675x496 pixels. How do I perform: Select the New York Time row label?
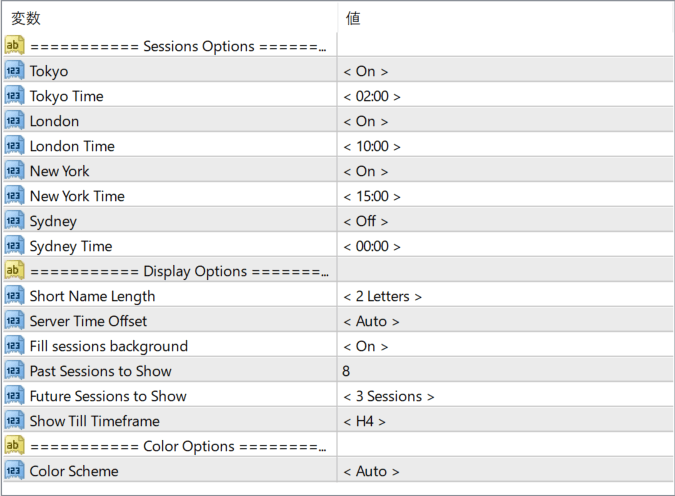[x=77, y=196]
